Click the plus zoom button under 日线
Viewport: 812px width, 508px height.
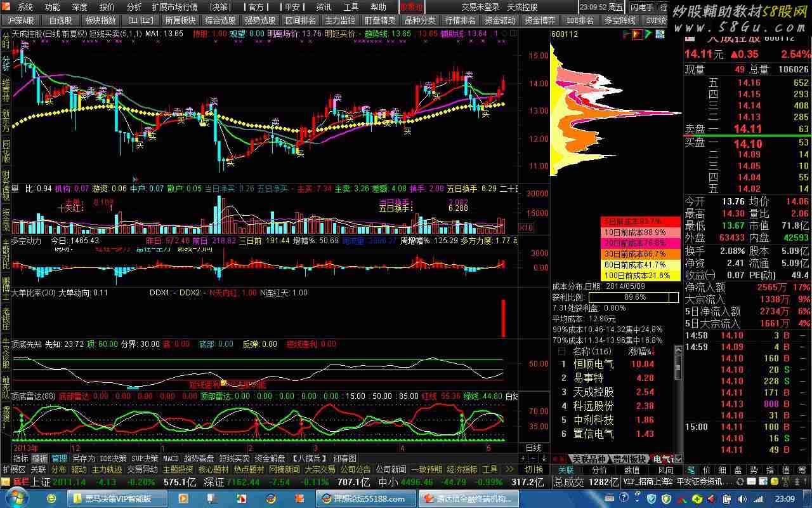tap(523, 458)
